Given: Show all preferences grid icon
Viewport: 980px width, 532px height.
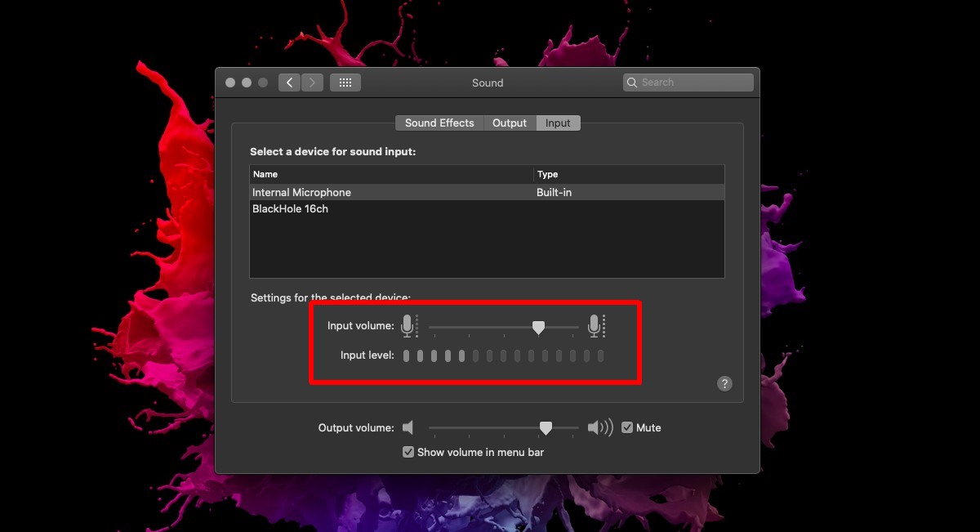Looking at the screenshot, I should pos(345,83).
